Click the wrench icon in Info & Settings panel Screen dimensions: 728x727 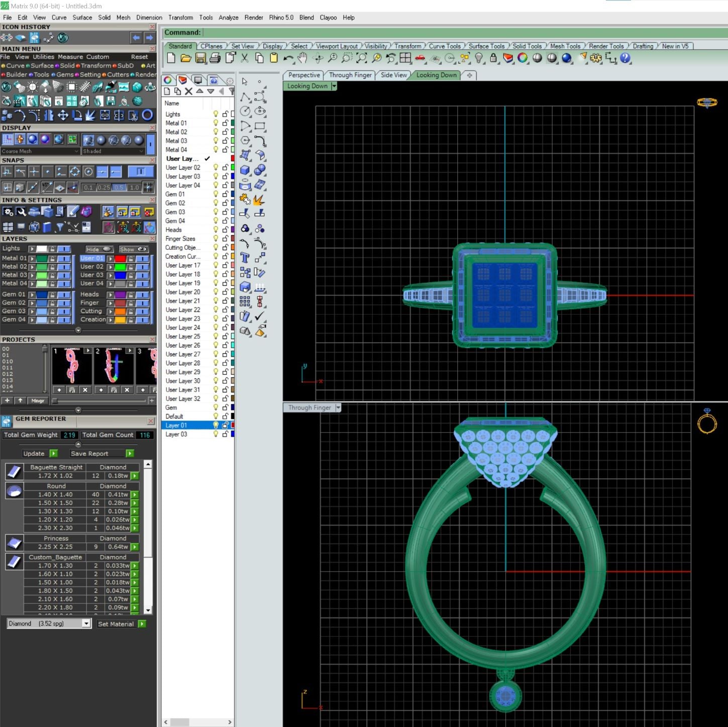click(x=21, y=212)
